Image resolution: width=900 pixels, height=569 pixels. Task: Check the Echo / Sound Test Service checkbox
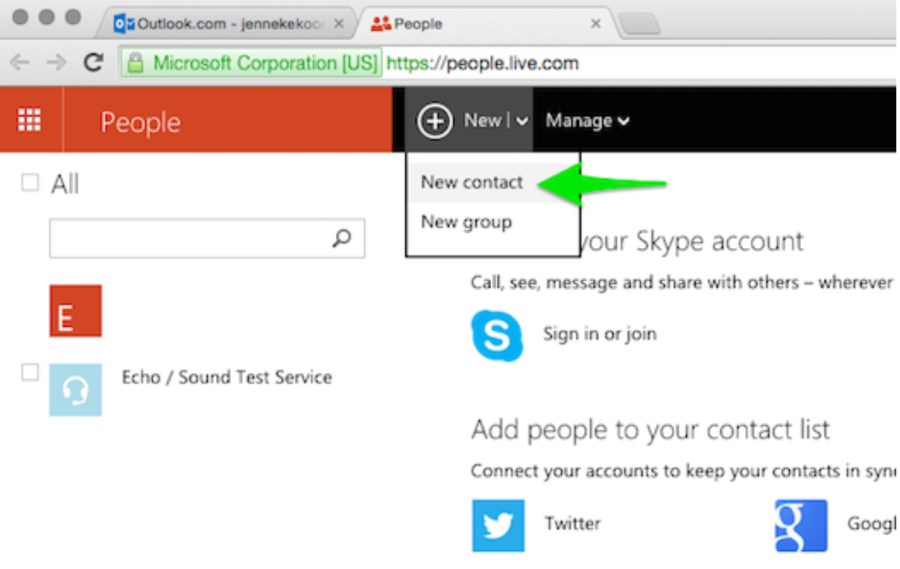pyautogui.click(x=30, y=372)
